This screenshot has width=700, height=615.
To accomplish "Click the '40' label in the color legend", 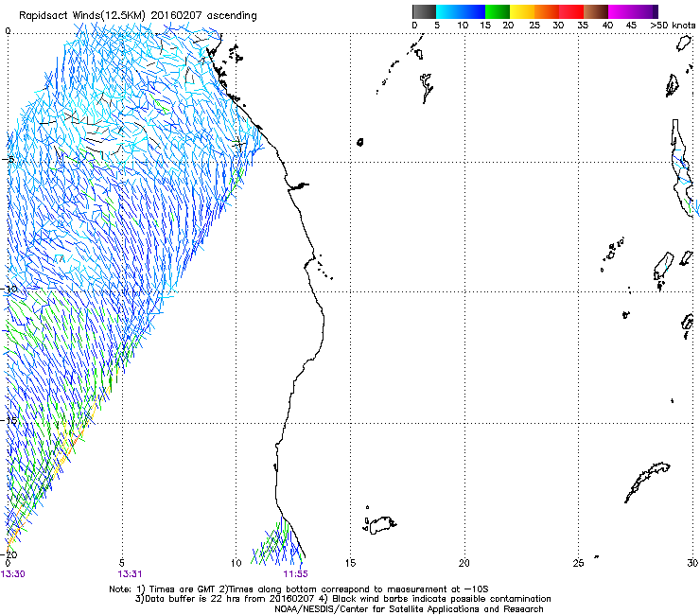I will click(x=607, y=26).
